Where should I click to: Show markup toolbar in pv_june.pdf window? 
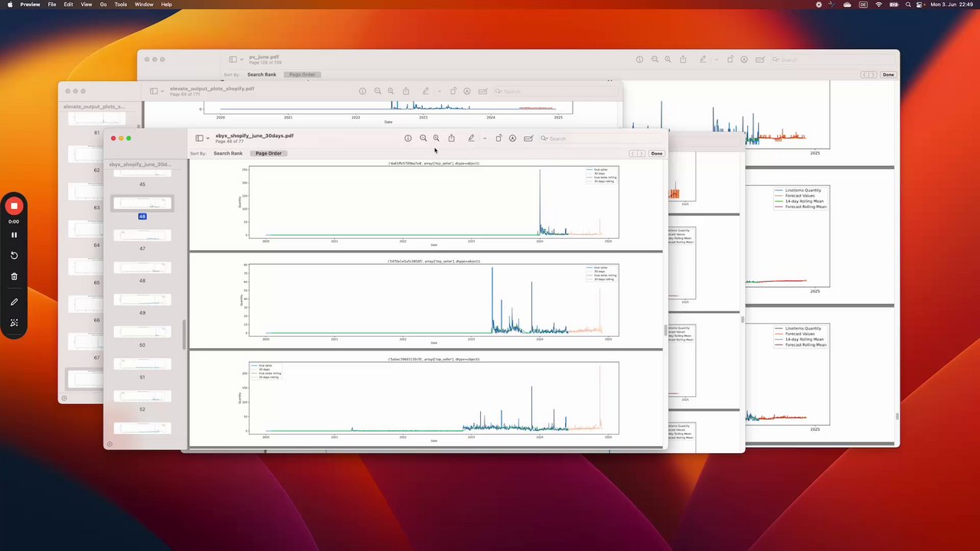point(744,60)
